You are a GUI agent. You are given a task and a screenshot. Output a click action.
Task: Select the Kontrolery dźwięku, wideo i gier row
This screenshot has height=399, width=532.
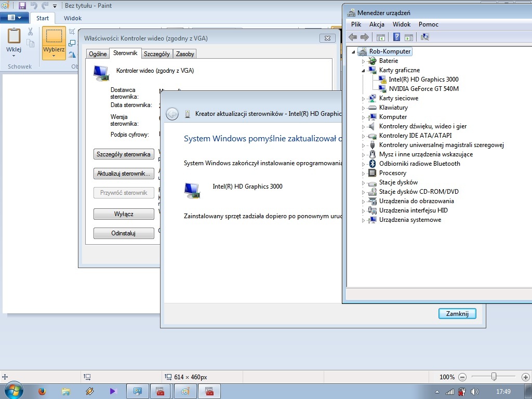[x=423, y=126]
